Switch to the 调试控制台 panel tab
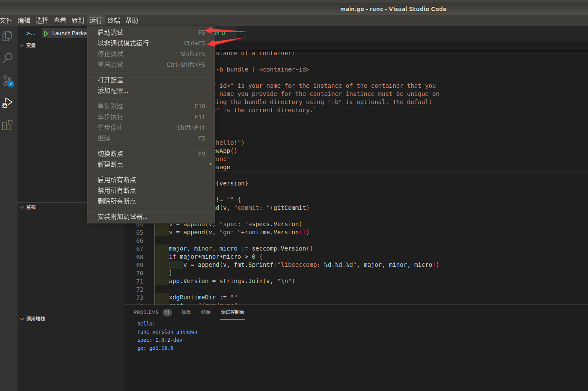The image size is (588, 391). (232, 312)
